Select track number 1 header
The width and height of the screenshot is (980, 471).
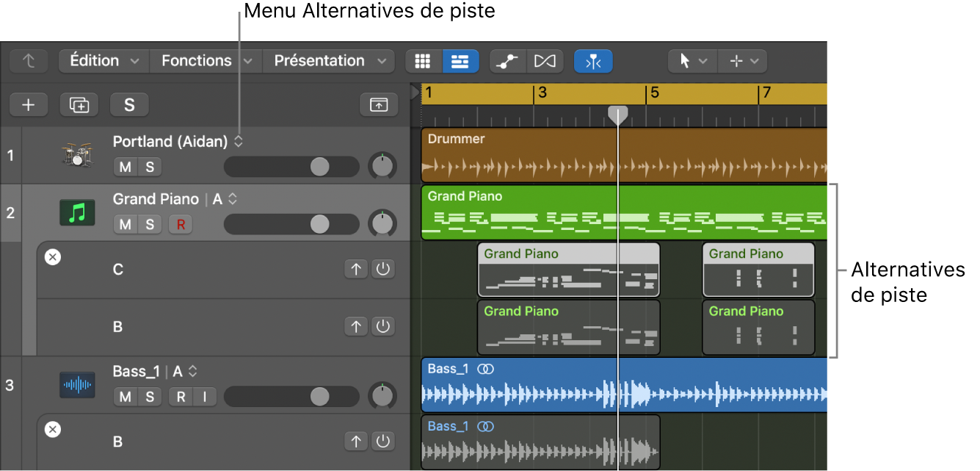10,155
